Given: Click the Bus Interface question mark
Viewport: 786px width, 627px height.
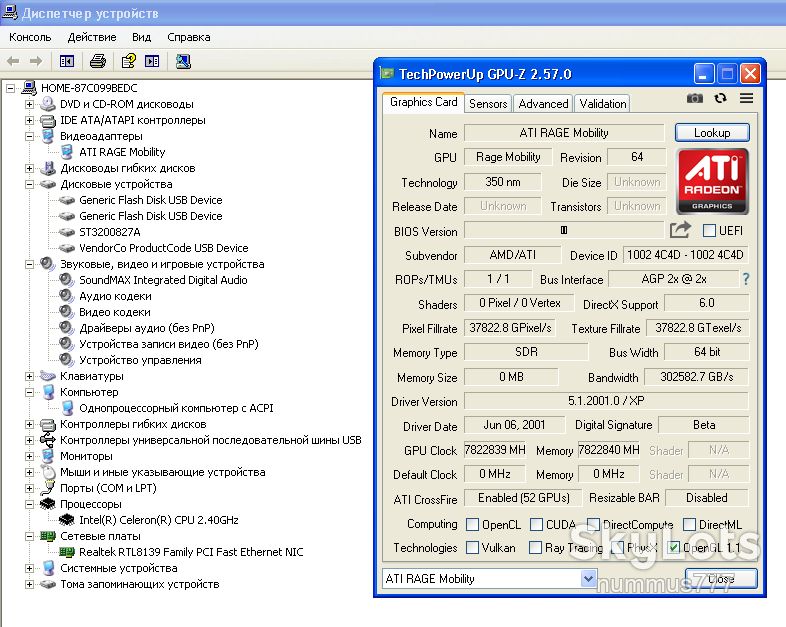Looking at the screenshot, I should (x=746, y=279).
